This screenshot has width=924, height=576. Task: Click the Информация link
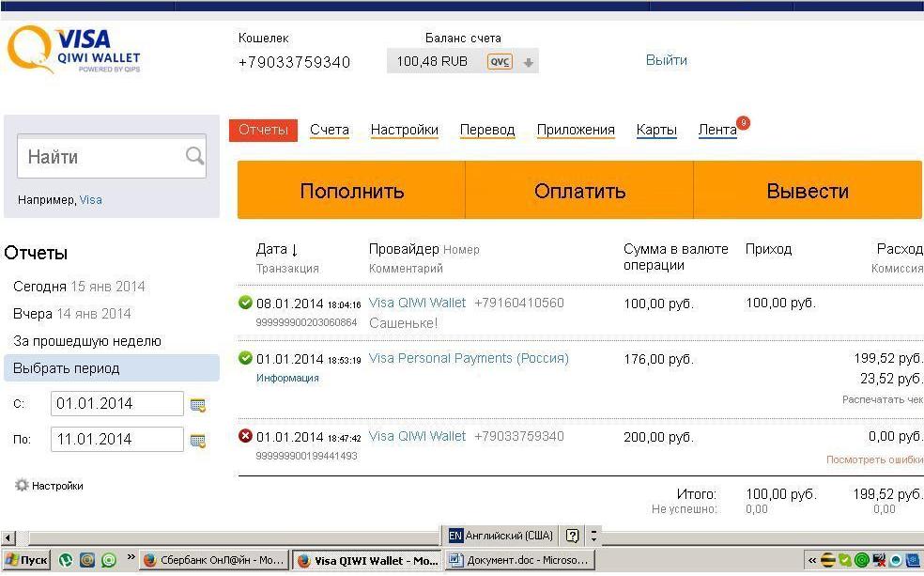[x=287, y=378]
